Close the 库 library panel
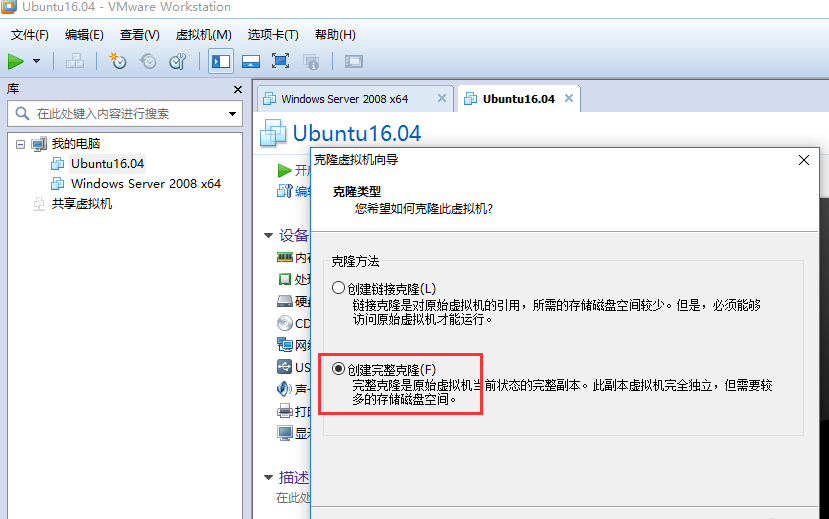The width and height of the screenshot is (829, 519). (238, 89)
